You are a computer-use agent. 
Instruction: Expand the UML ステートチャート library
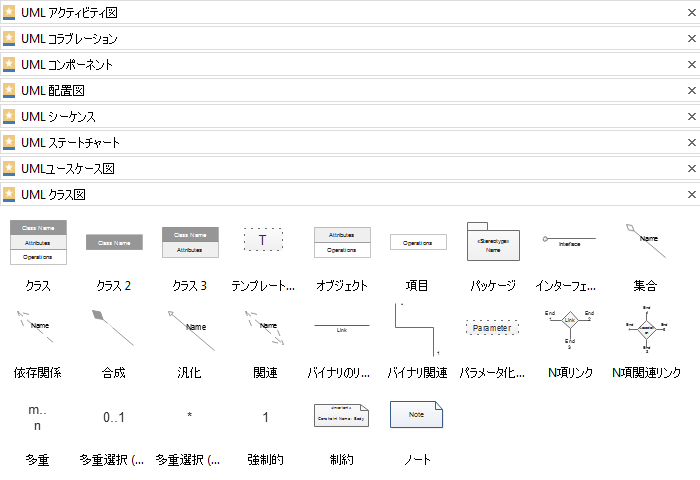point(350,142)
